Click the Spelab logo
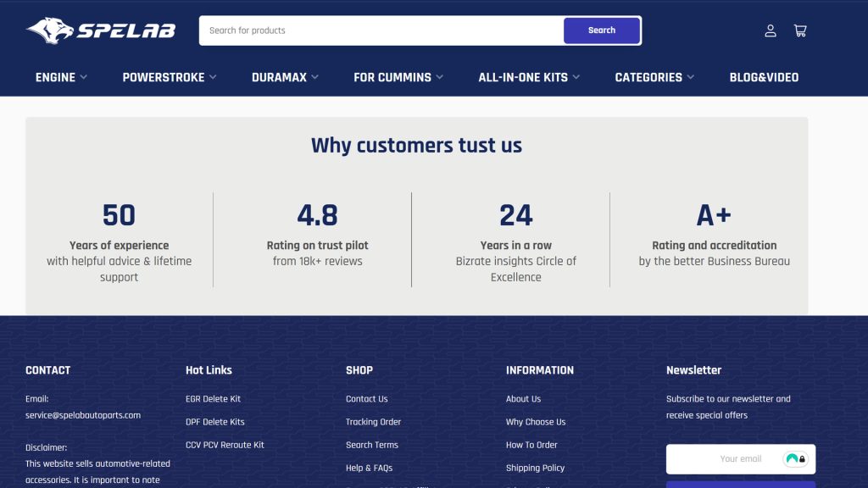This screenshot has width=868, height=488. (x=101, y=30)
